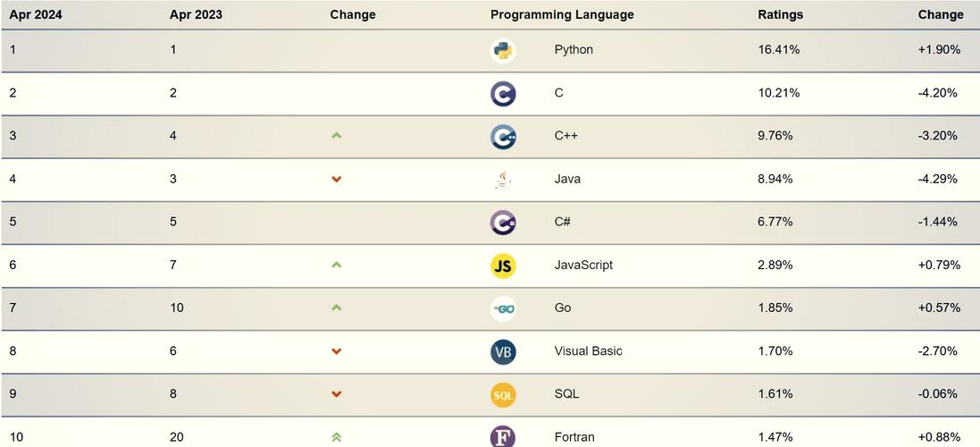Click the Visual Basic language name
The height and width of the screenshot is (447, 980).
[588, 350]
